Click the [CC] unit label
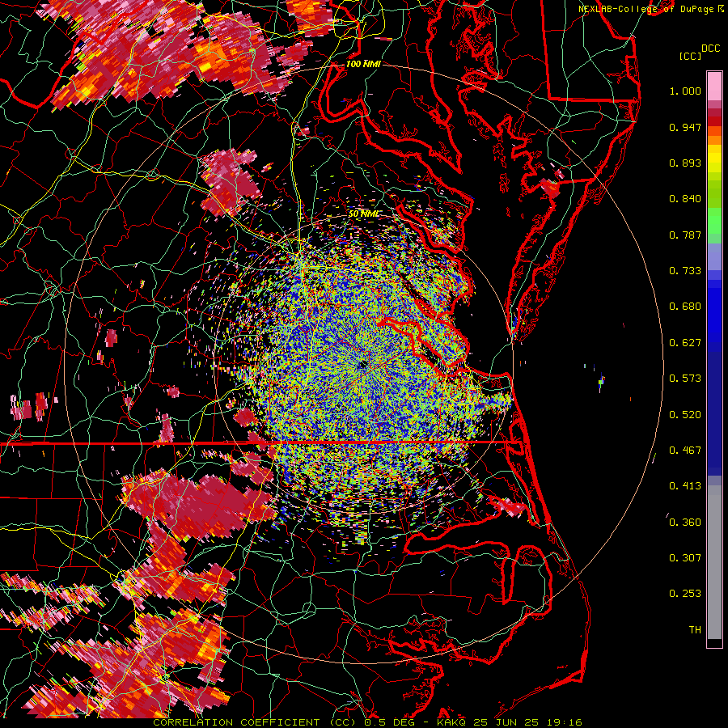Viewport: 728px width, 728px height. 690,56
